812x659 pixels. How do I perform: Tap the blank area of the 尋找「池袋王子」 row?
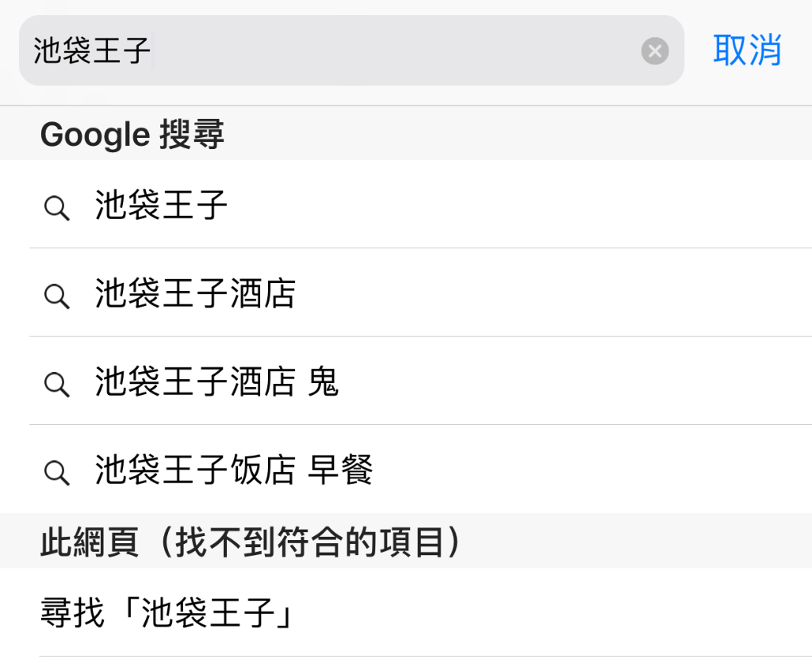[554, 612]
